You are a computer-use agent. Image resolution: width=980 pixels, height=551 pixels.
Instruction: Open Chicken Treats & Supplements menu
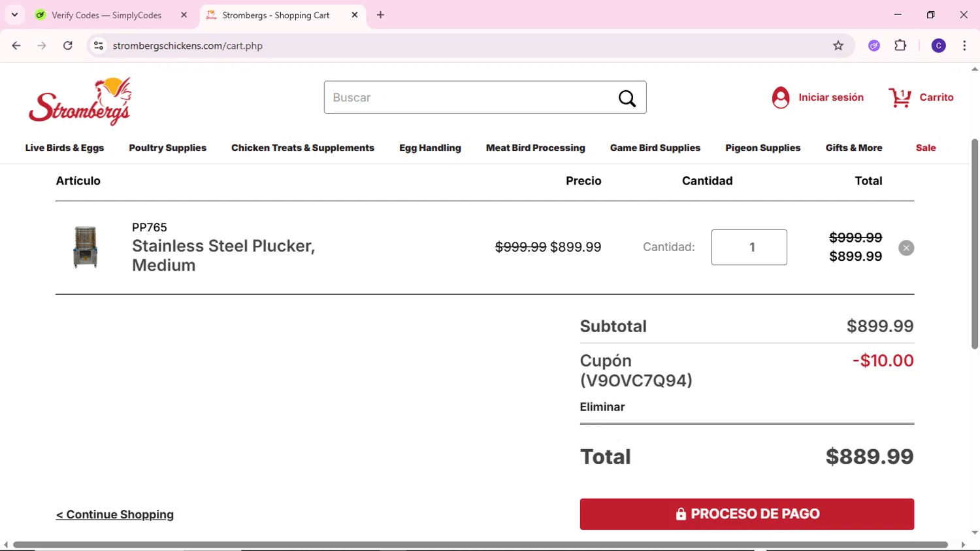pyautogui.click(x=302, y=148)
